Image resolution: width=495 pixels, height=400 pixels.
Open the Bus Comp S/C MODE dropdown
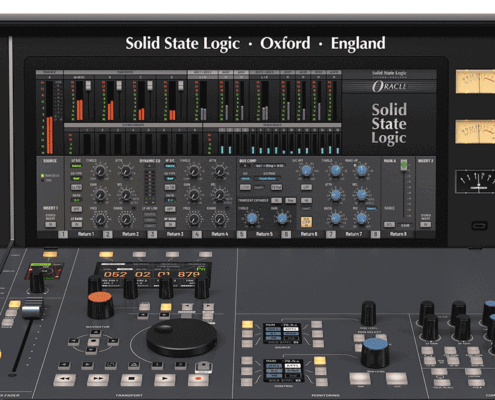click(x=268, y=179)
